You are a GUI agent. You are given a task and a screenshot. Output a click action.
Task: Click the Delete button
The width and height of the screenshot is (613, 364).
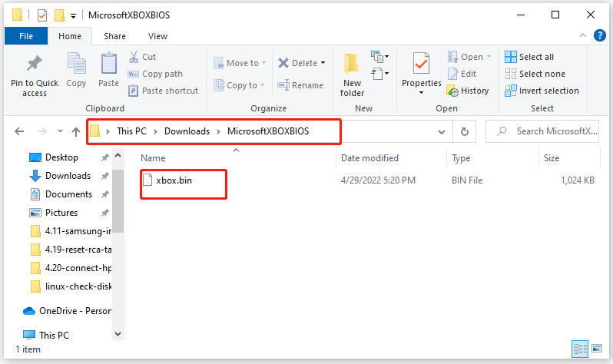[298, 63]
